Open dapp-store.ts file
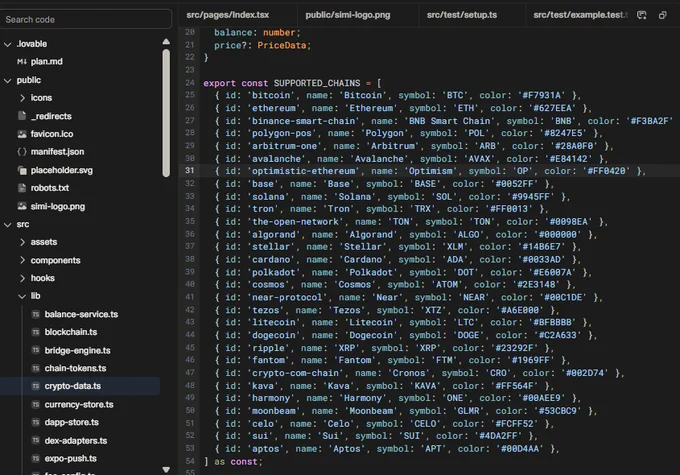Image resolution: width=680 pixels, height=475 pixels. point(72,422)
